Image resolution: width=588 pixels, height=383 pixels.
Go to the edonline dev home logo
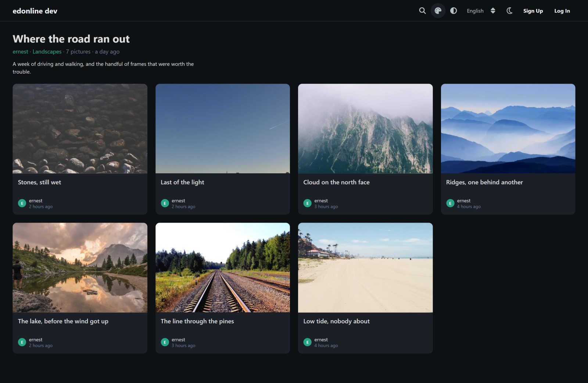pos(35,11)
